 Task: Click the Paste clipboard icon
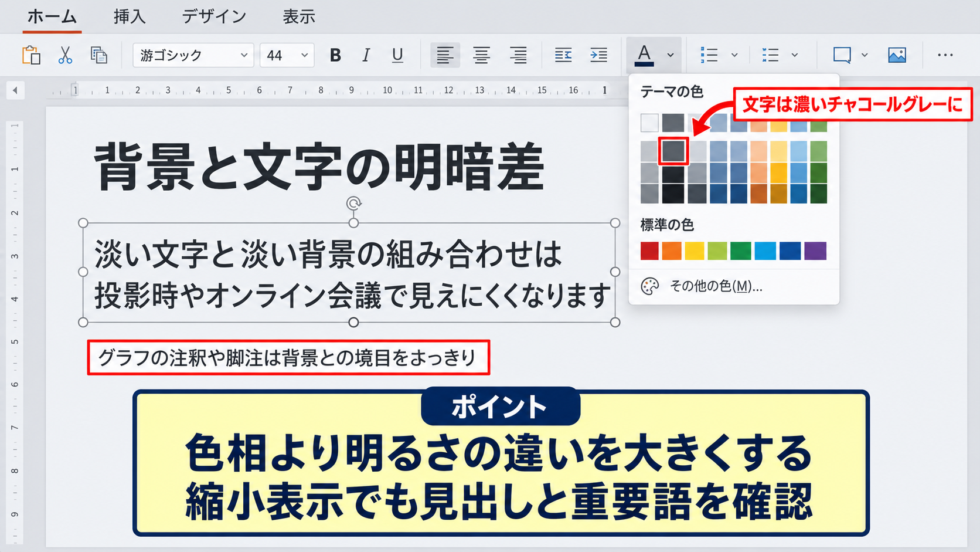pyautogui.click(x=31, y=55)
